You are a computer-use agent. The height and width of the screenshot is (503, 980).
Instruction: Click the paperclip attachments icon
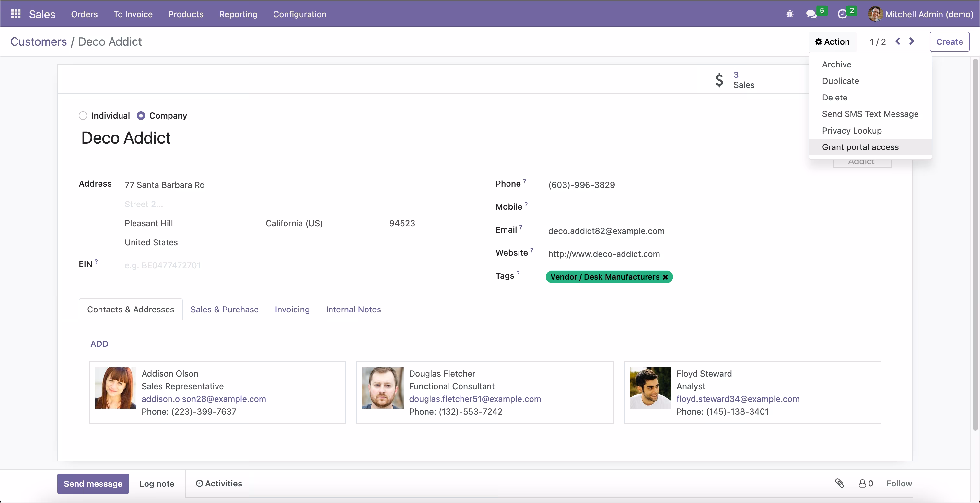tap(839, 483)
